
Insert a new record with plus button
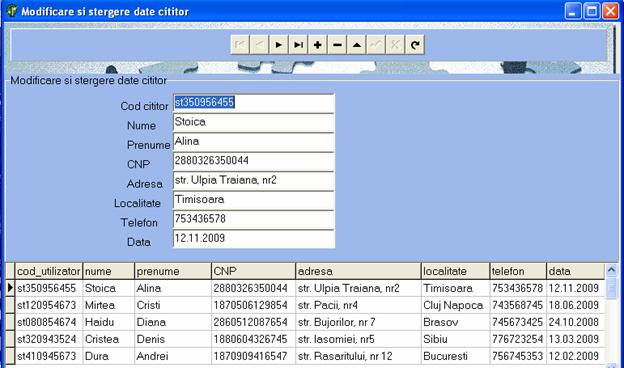click(318, 45)
